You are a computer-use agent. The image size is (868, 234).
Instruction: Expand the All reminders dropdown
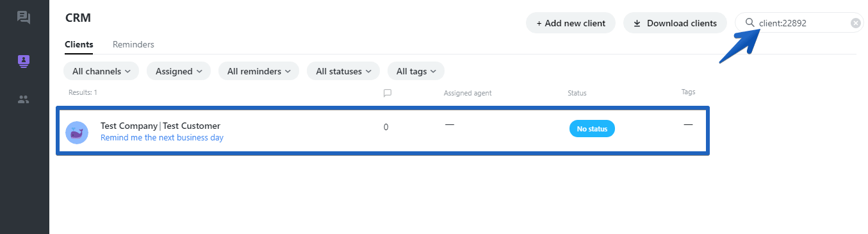259,71
